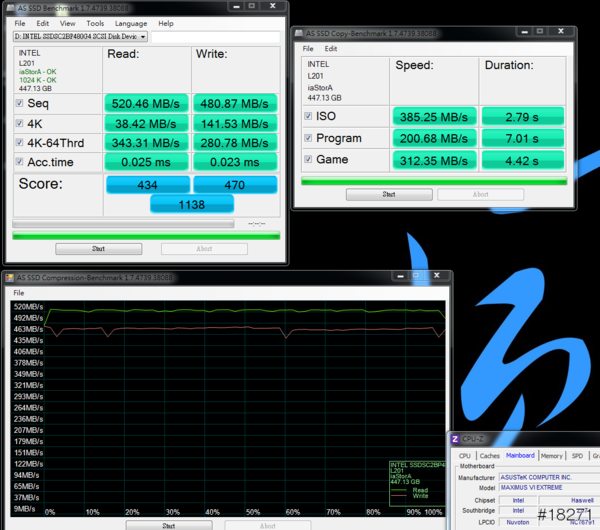Open the Language menu
This screenshot has width=600, height=530.
point(131,22)
